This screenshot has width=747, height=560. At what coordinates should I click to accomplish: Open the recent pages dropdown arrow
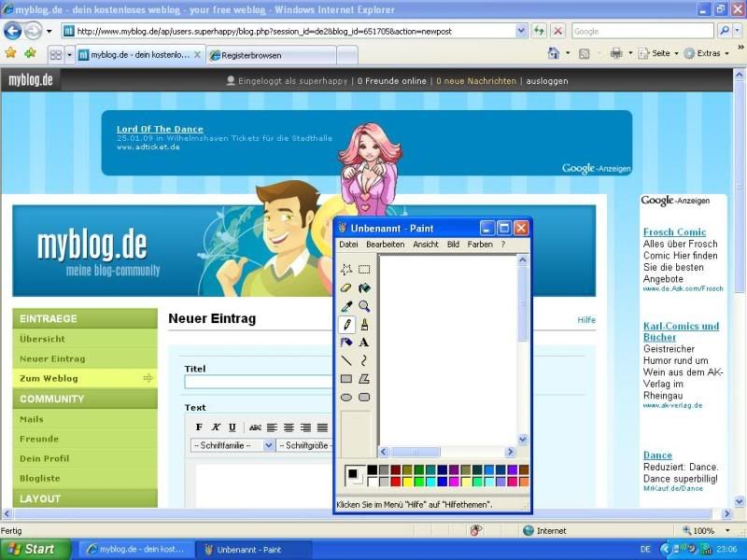[49, 32]
